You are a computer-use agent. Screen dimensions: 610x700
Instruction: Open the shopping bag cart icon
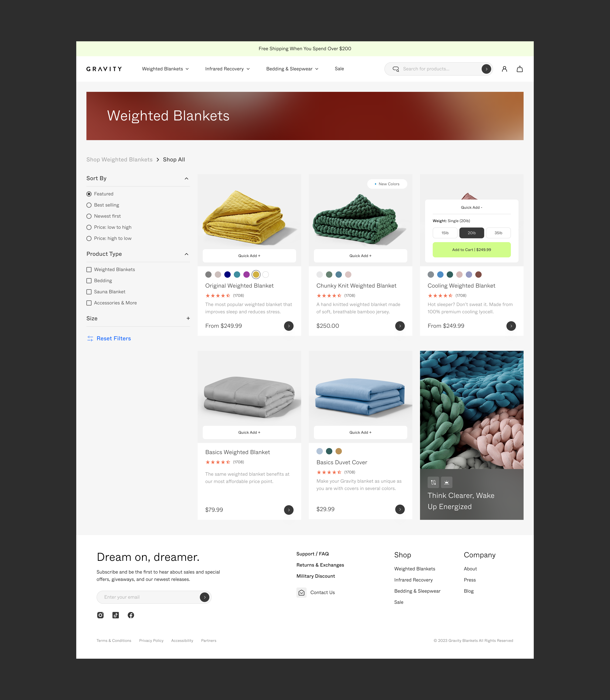coord(520,69)
